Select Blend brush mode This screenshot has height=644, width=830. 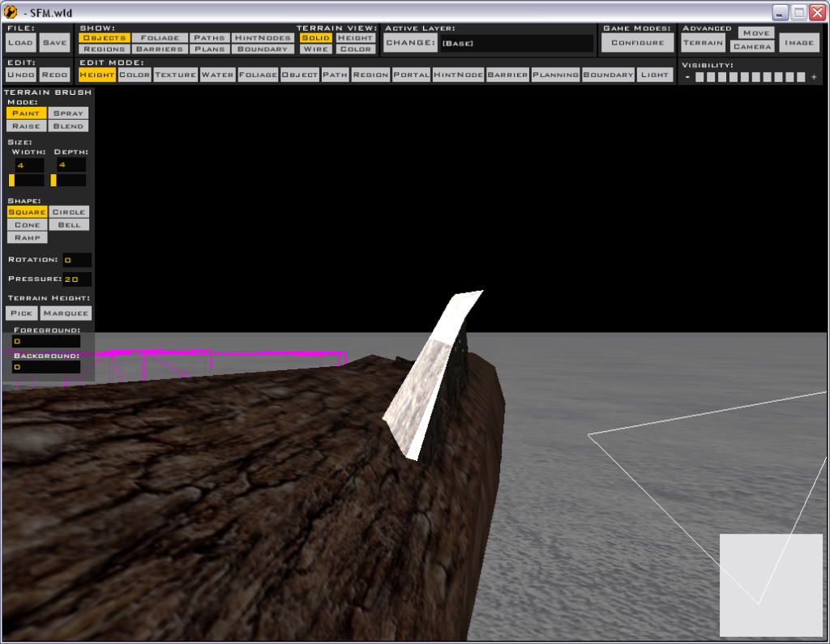(68, 126)
